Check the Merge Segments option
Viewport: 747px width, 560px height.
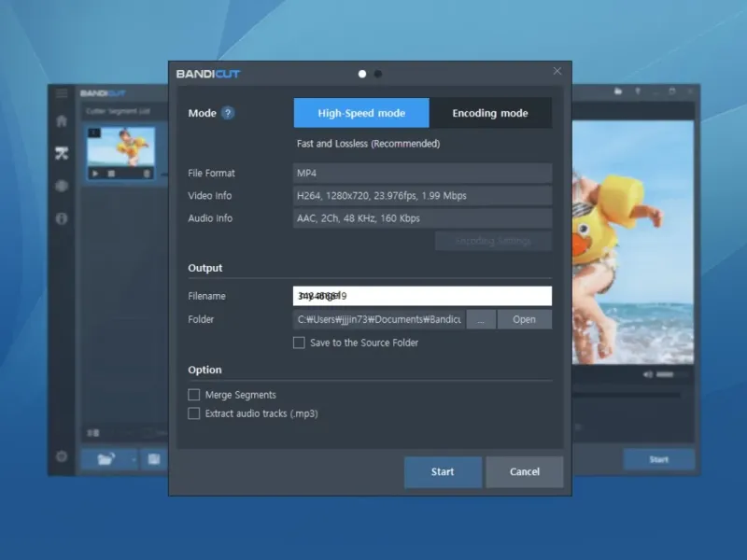point(194,395)
